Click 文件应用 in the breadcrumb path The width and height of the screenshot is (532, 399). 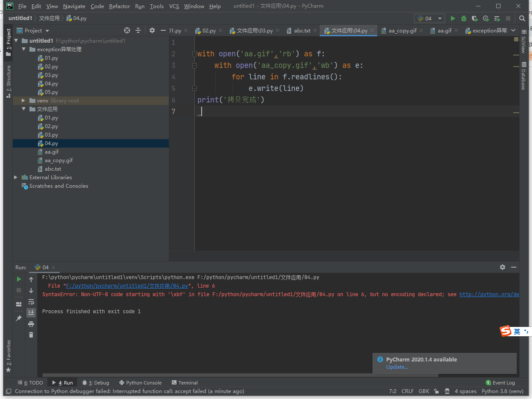tap(49, 18)
